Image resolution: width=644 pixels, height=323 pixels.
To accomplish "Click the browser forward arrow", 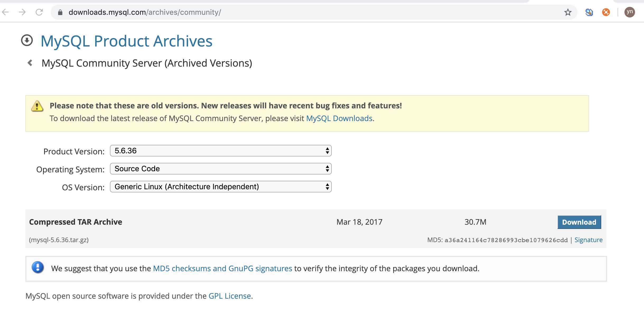I will (22, 12).
